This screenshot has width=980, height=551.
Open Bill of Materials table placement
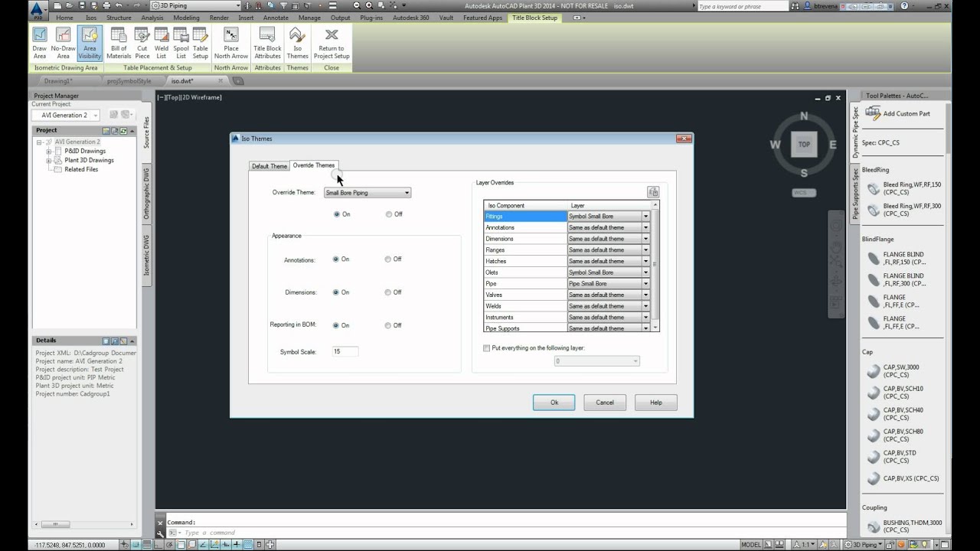[119, 43]
